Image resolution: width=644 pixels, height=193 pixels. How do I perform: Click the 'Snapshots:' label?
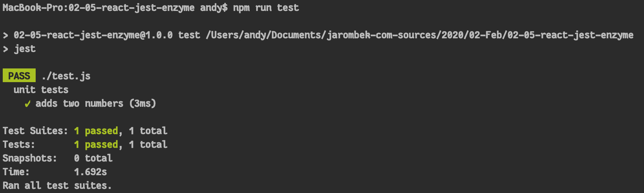pos(30,158)
